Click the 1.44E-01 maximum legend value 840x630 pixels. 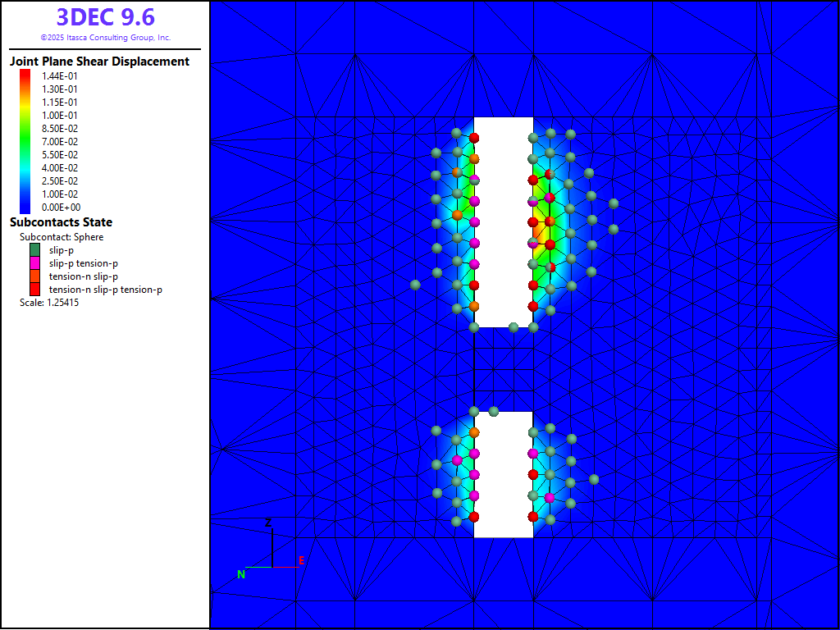coord(60,76)
